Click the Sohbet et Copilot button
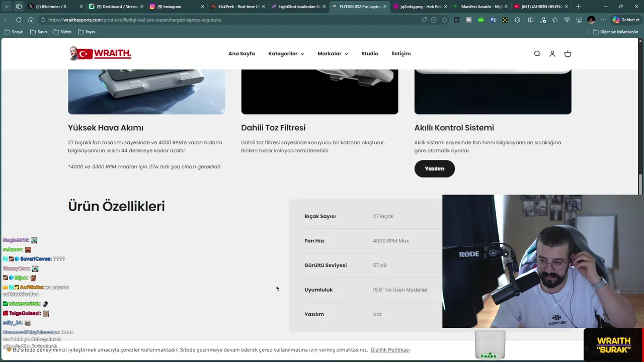644x362 pixels. tap(626, 20)
